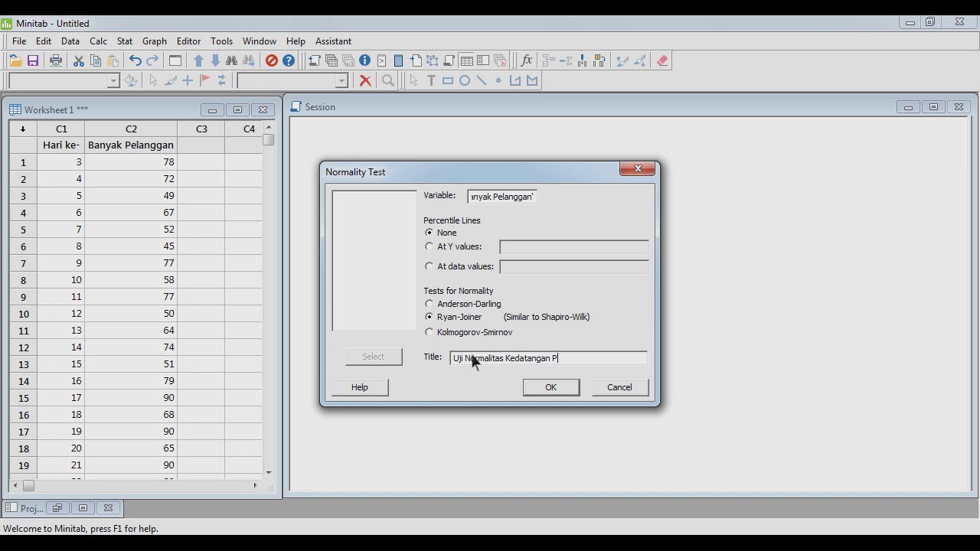Select the Rectangle graph annotation tool

pyautogui.click(x=448, y=80)
